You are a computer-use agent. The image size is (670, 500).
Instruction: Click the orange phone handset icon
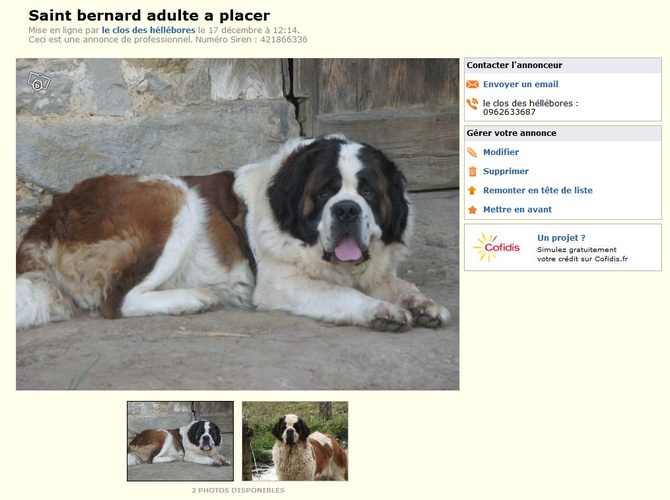click(472, 104)
